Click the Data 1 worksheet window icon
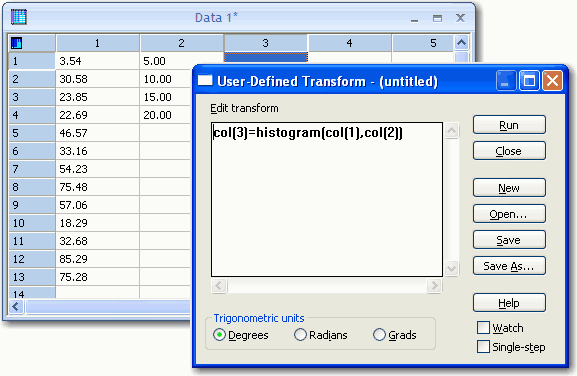 pos(18,17)
